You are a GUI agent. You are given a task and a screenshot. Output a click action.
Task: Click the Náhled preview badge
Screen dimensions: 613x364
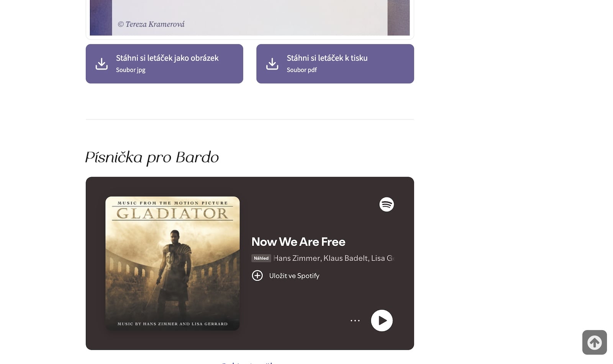tap(261, 258)
